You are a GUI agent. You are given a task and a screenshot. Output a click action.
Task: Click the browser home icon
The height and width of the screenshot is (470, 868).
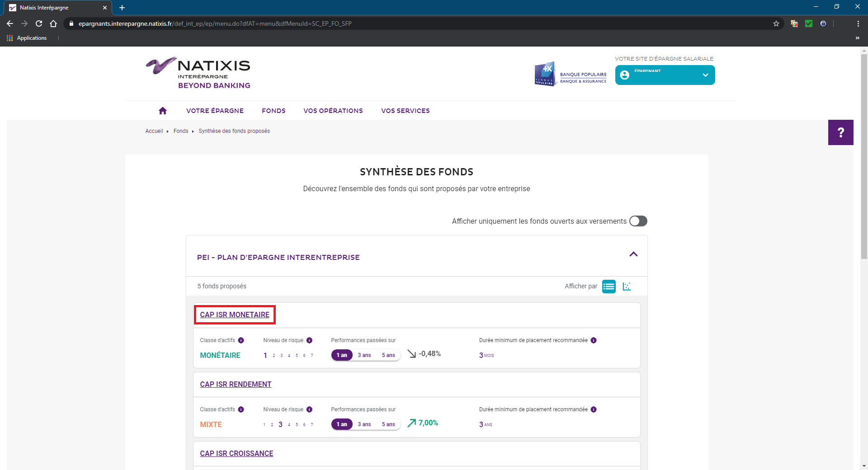pos(53,23)
